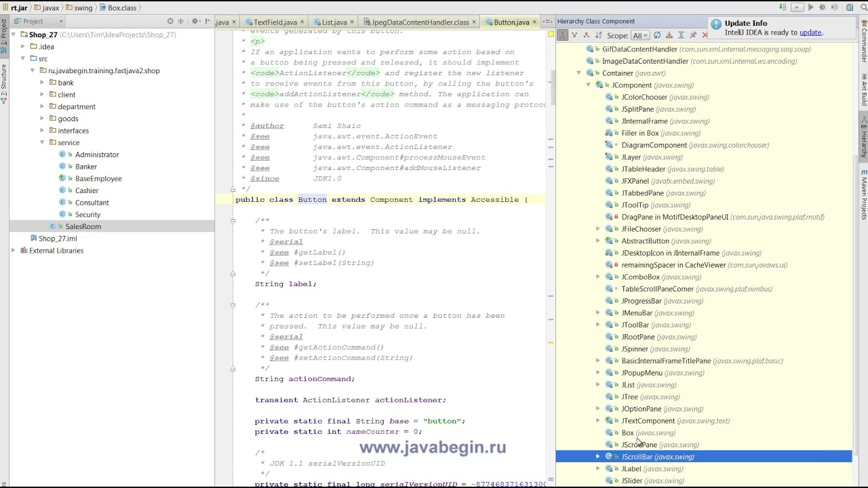This screenshot has height=488, width=868.
Task: Click Run with Coverage icon
Action: point(835,7)
